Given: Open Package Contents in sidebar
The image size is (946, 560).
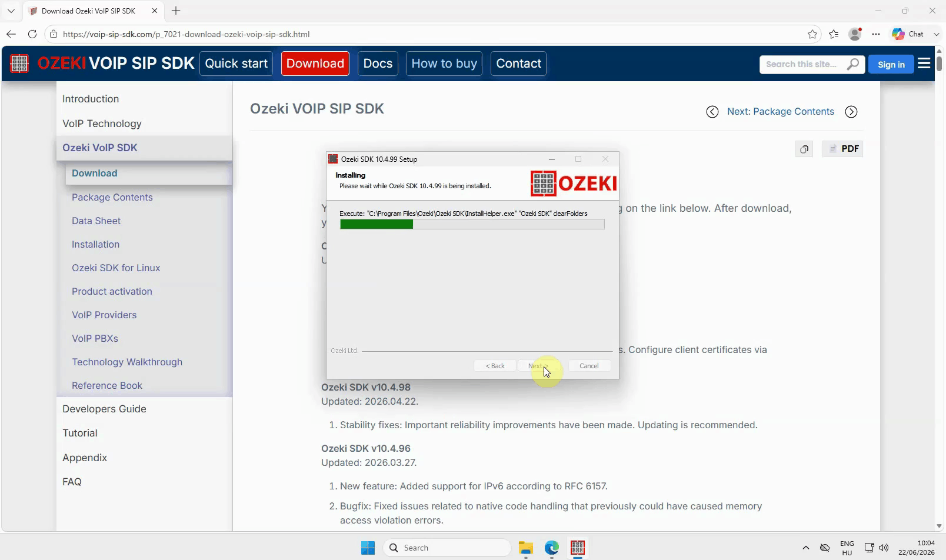Looking at the screenshot, I should pos(112,197).
